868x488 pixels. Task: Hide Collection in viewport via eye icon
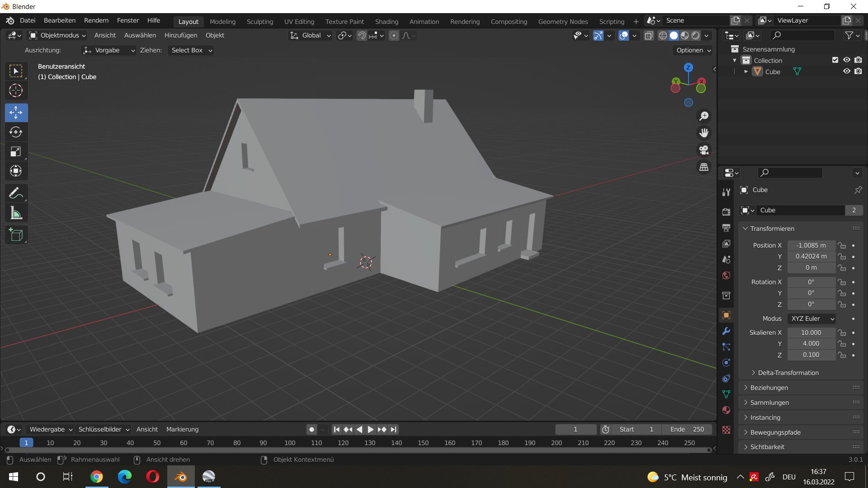click(846, 60)
